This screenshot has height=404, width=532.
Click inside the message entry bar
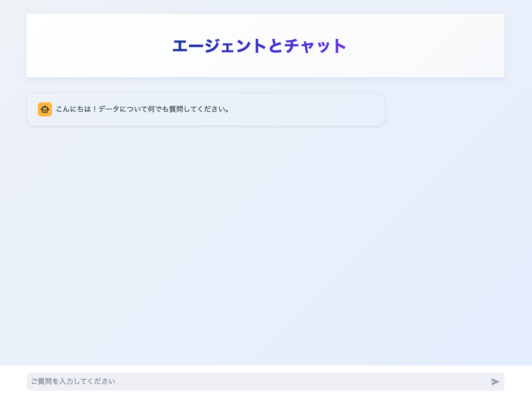pos(240,381)
